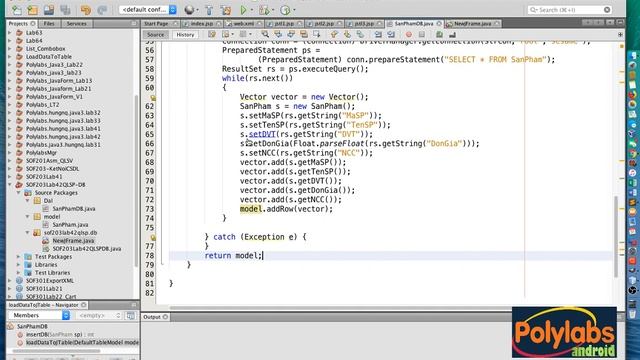640x360 pixels.
Task: Click the History view button
Action: (x=185, y=35)
